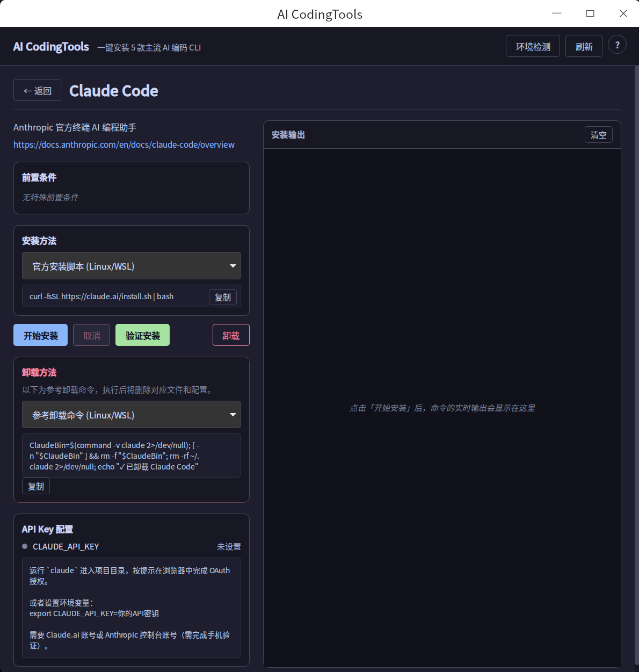Copy the uninstall command with 复制
This screenshot has width=639, height=672.
pos(36,486)
